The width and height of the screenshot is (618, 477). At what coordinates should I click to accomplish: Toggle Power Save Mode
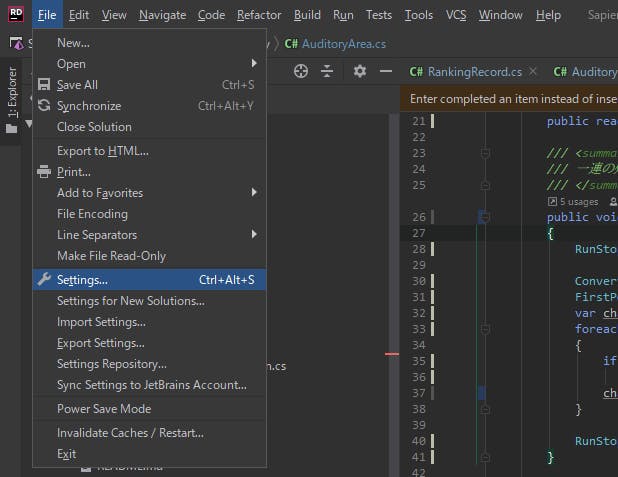pyautogui.click(x=149, y=408)
